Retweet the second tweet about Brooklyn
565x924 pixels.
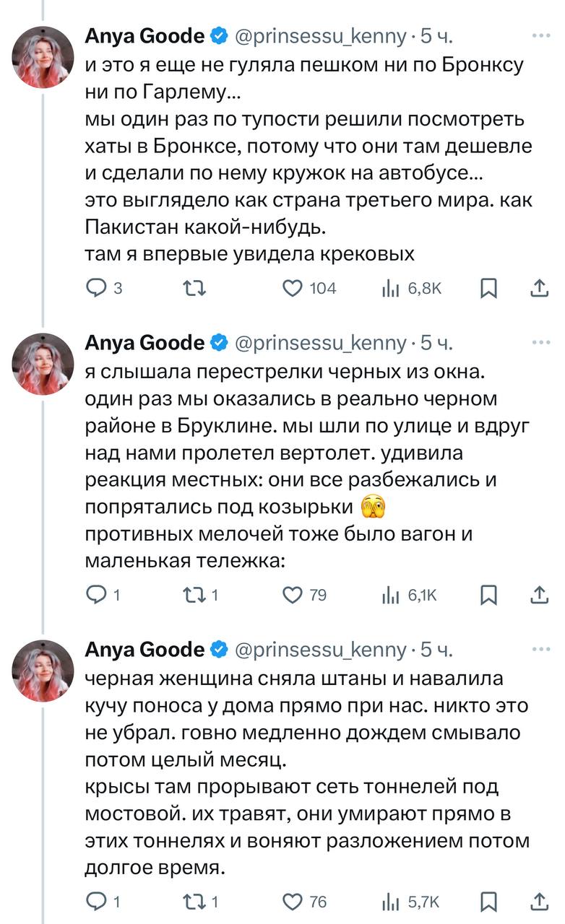point(191,595)
